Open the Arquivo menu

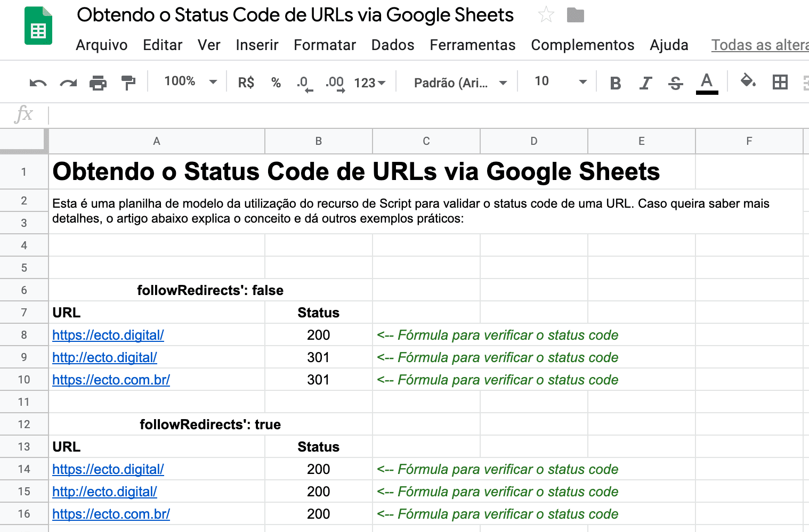pos(102,45)
